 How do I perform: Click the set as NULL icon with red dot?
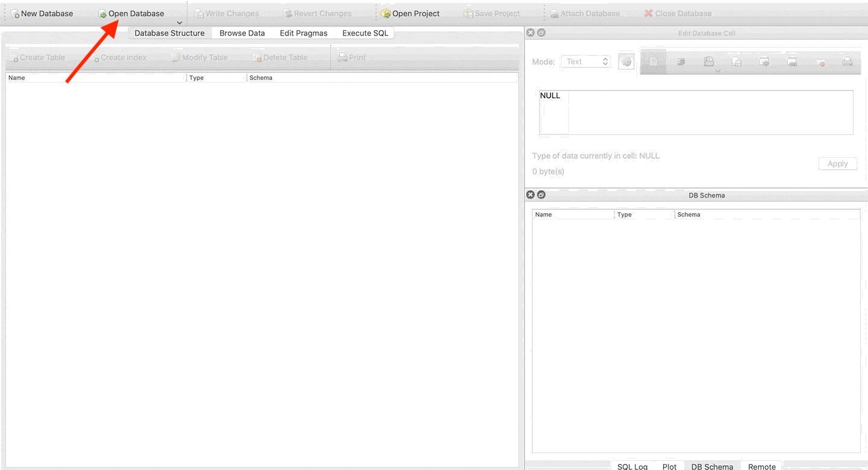(x=820, y=61)
